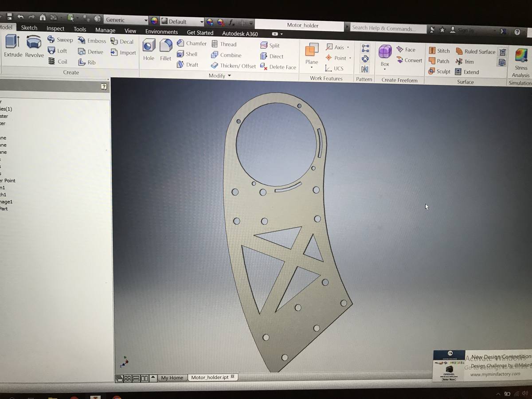Choose the Ruled Surface tool
Screen dimensions: 532x399
click(x=475, y=51)
